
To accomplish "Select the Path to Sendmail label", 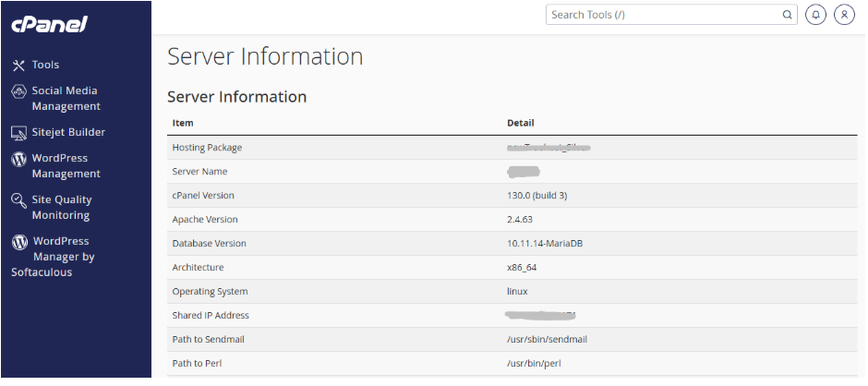I will 208,339.
